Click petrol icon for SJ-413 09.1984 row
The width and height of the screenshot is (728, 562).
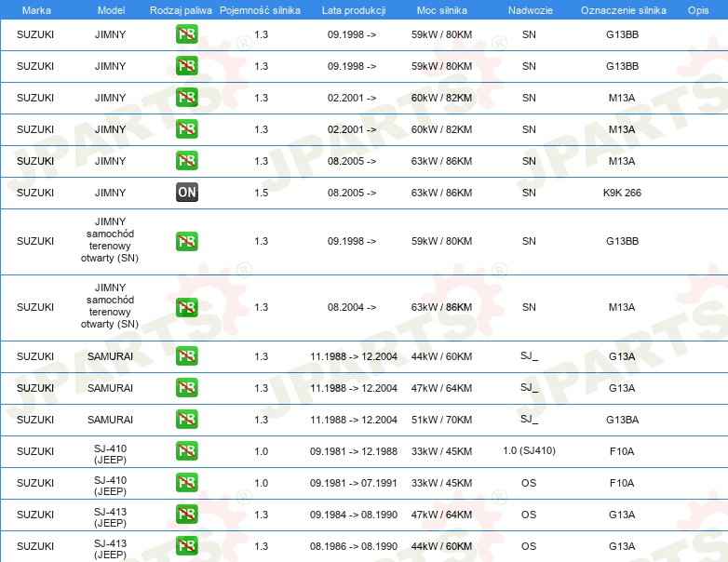click(186, 514)
